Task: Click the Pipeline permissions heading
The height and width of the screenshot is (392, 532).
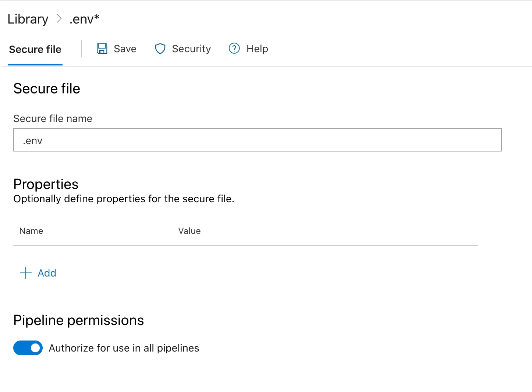Action: click(x=79, y=320)
